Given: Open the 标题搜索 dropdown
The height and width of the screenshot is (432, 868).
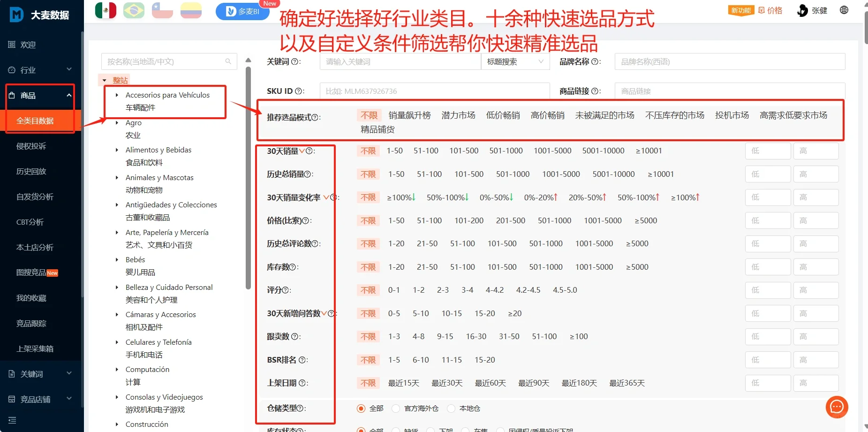Looking at the screenshot, I should point(514,61).
